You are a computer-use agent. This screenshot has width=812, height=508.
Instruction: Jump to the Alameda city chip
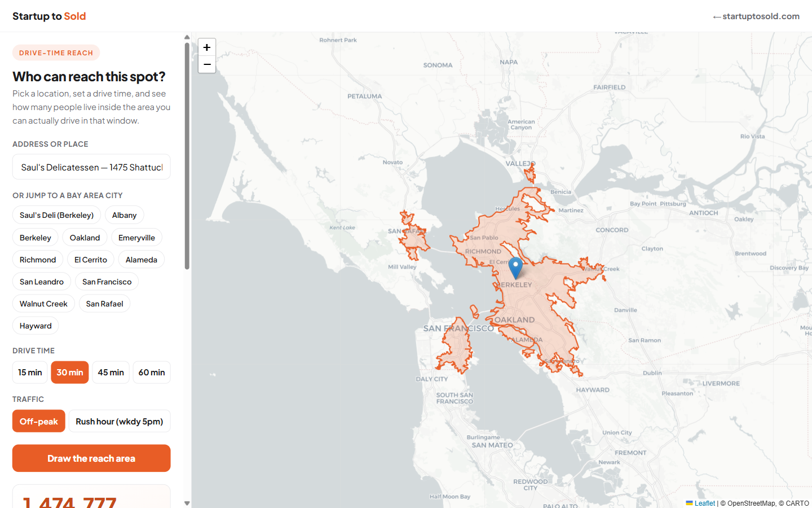coord(142,260)
